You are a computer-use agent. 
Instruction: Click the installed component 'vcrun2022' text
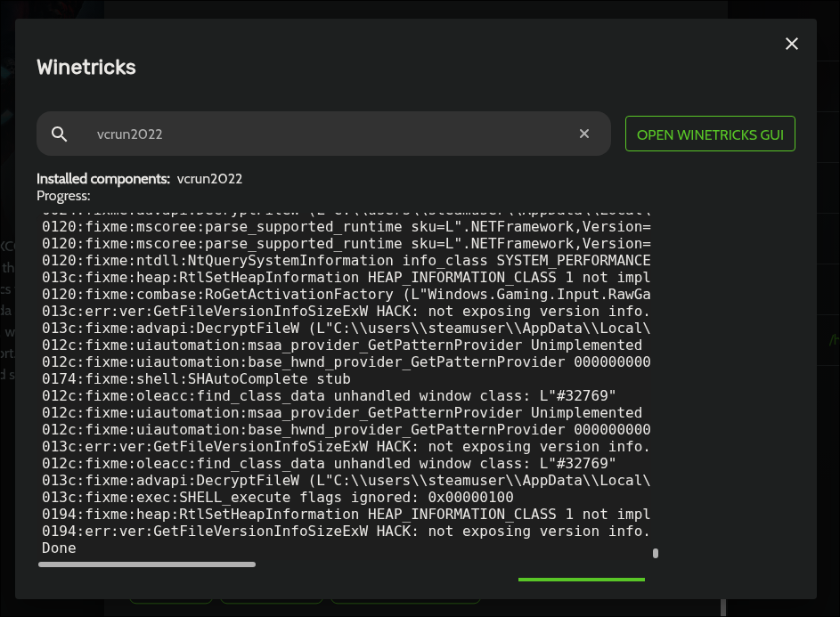coord(209,179)
